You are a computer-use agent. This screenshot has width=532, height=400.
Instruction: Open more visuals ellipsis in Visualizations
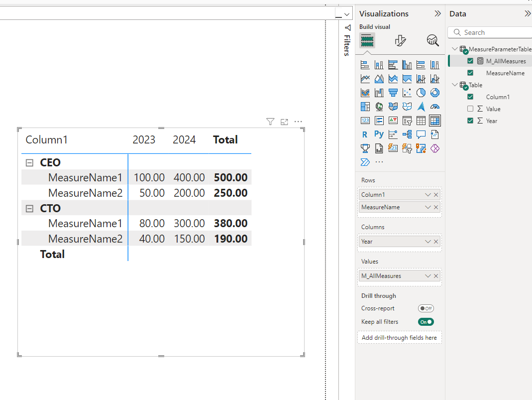(x=379, y=162)
